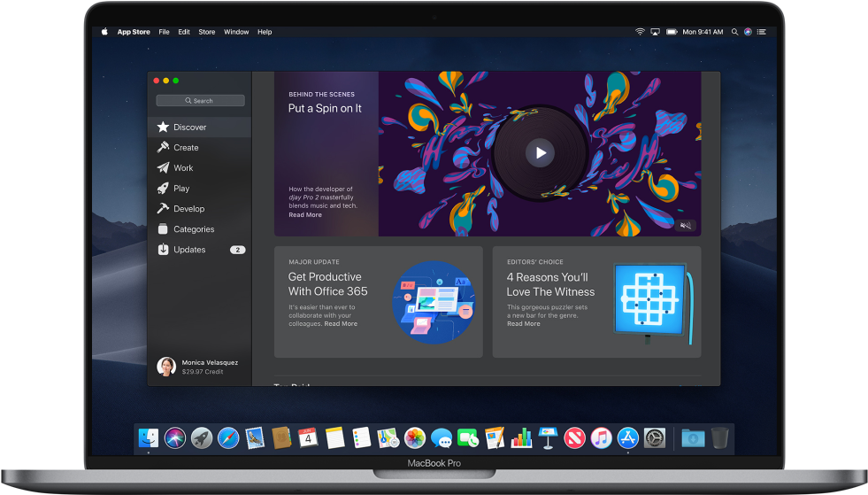
Task: Open Numbers chart icon in Dock
Action: click(x=521, y=438)
